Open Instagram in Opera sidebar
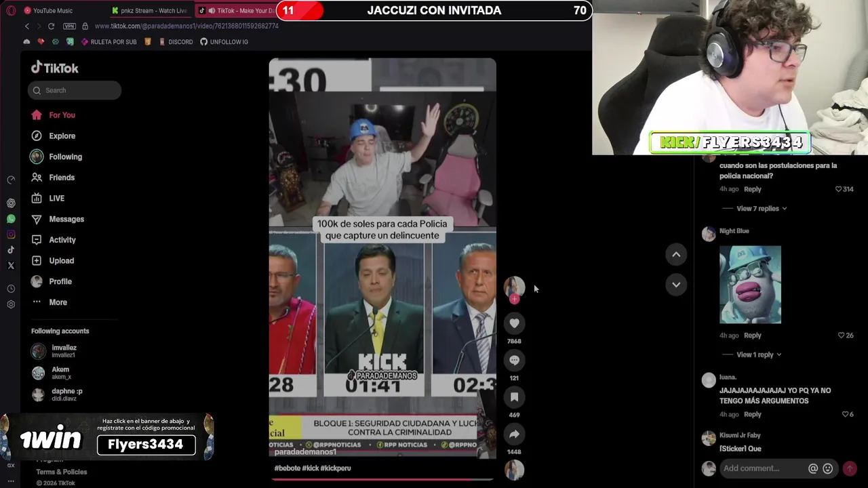This screenshot has width=868, height=488. click(x=11, y=235)
